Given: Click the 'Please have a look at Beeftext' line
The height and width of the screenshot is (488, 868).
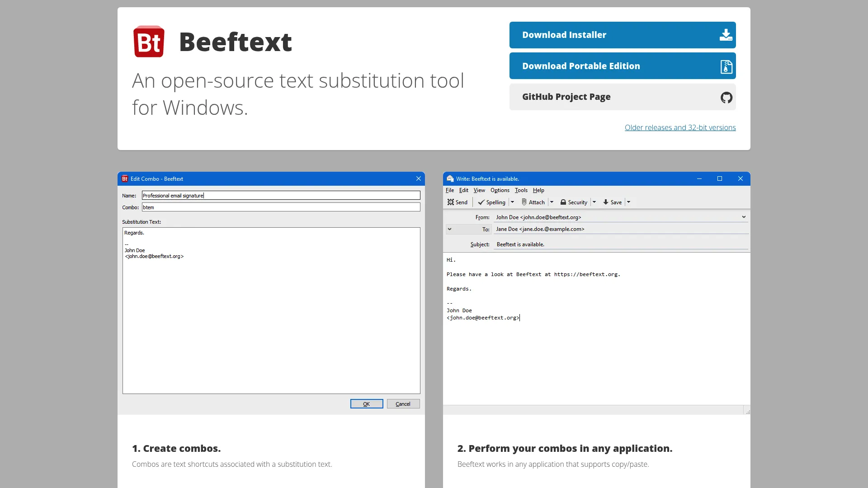Looking at the screenshot, I should [533, 274].
